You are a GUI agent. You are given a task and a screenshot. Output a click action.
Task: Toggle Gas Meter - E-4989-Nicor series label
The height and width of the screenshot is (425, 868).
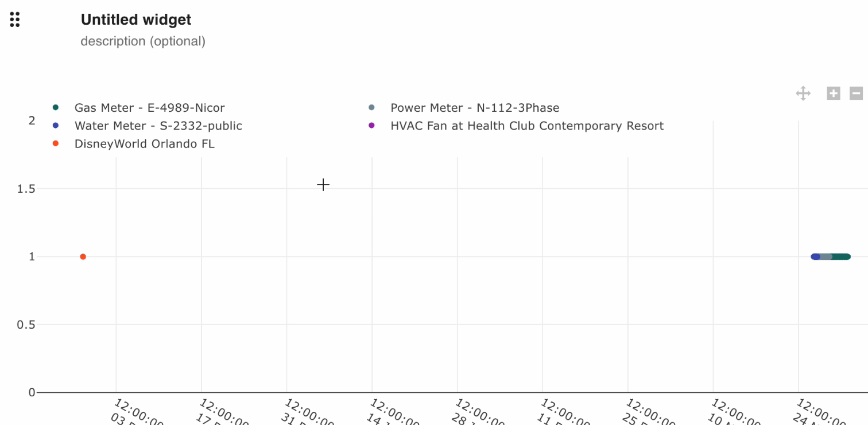pyautogui.click(x=149, y=108)
